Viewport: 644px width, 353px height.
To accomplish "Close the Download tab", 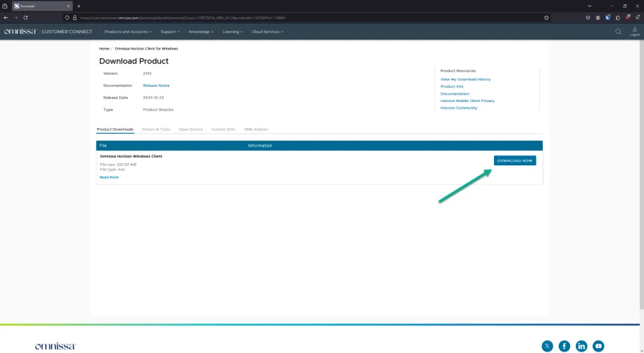I will [x=68, y=6].
